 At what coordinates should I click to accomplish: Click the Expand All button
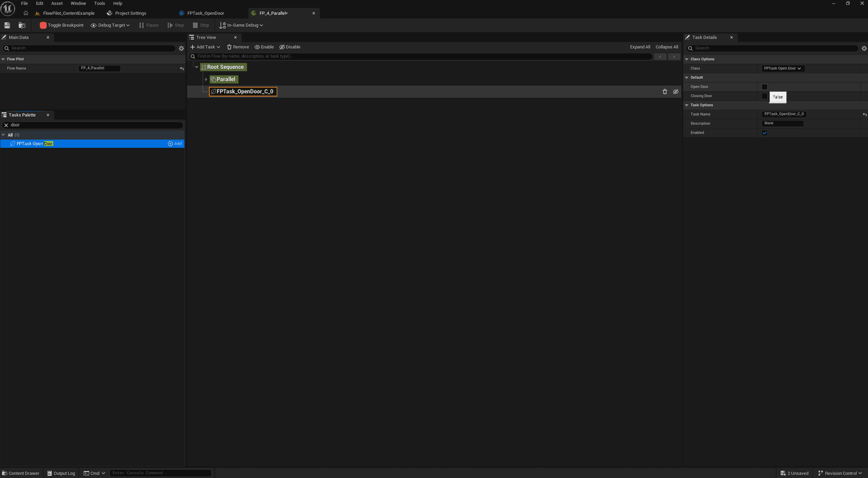pyautogui.click(x=640, y=47)
